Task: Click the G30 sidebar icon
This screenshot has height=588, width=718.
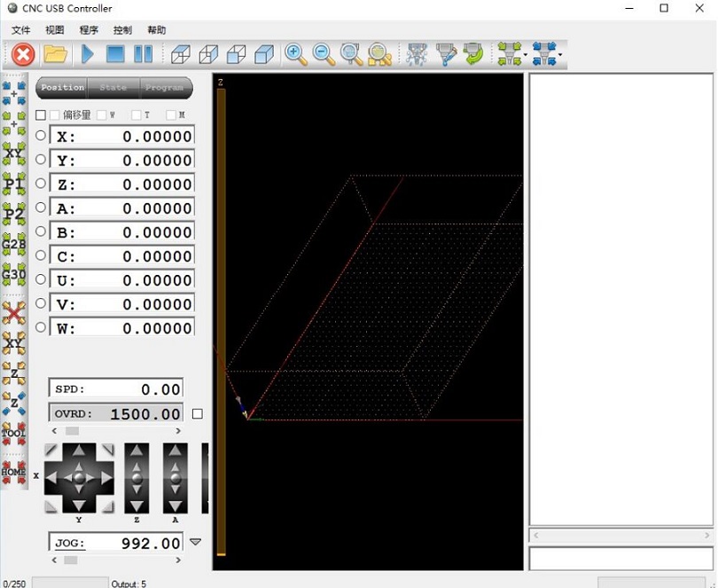Action: (x=14, y=275)
